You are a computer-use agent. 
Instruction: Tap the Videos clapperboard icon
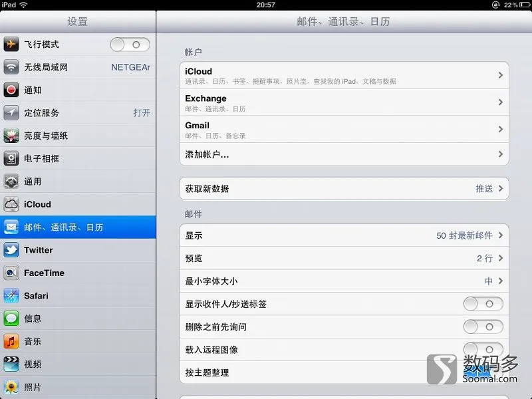click(x=11, y=364)
